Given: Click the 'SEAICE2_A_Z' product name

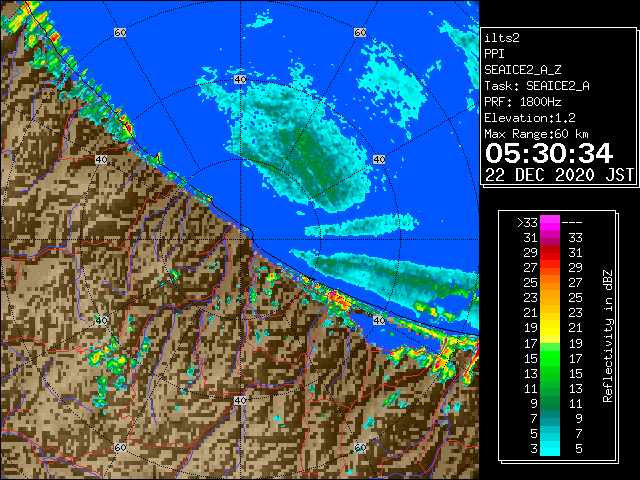Looking at the screenshot, I should click(x=523, y=70).
